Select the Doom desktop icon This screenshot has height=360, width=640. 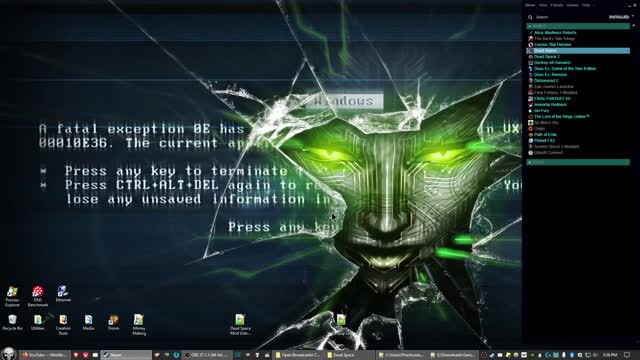[x=113, y=322]
